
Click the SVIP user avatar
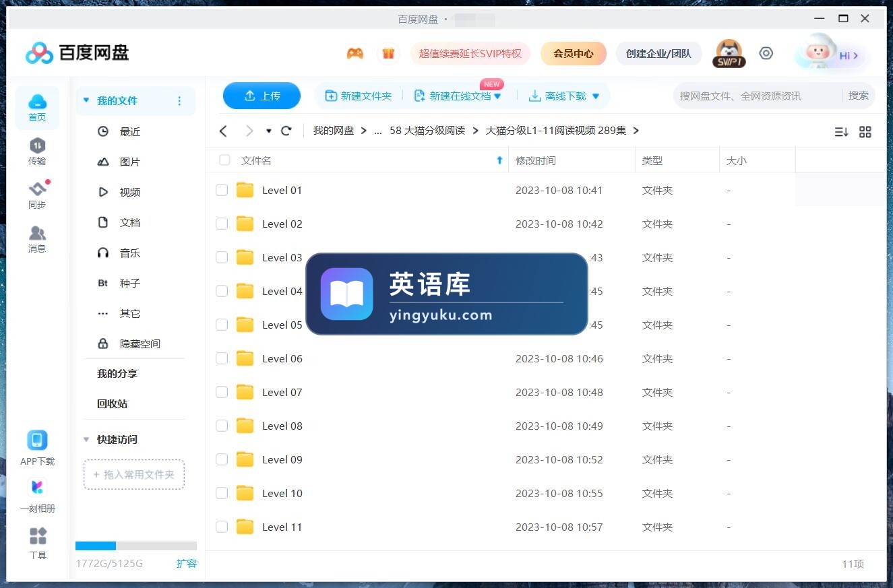pyautogui.click(x=729, y=53)
